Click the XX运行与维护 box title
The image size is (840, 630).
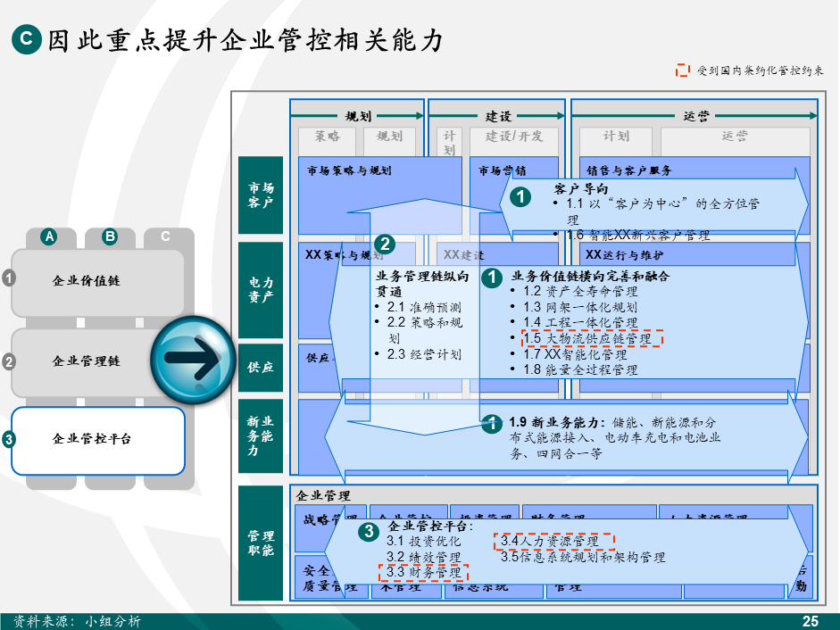(x=624, y=255)
